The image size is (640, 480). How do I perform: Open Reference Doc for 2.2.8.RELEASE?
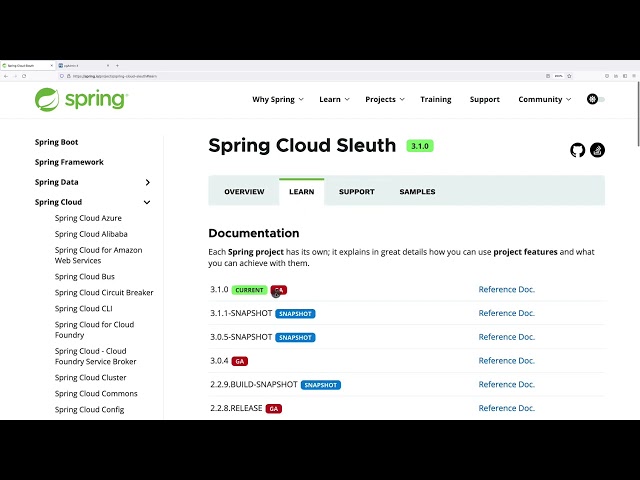coord(507,408)
